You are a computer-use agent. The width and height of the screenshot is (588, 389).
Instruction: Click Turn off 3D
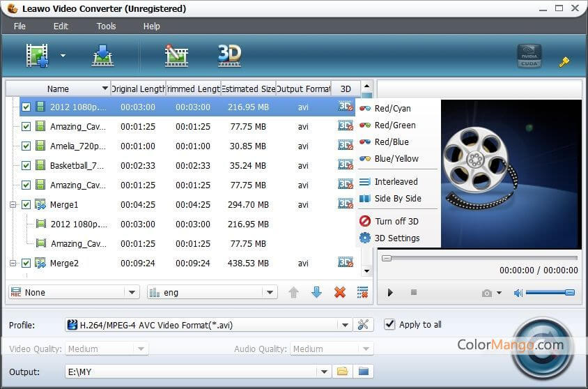(x=398, y=221)
